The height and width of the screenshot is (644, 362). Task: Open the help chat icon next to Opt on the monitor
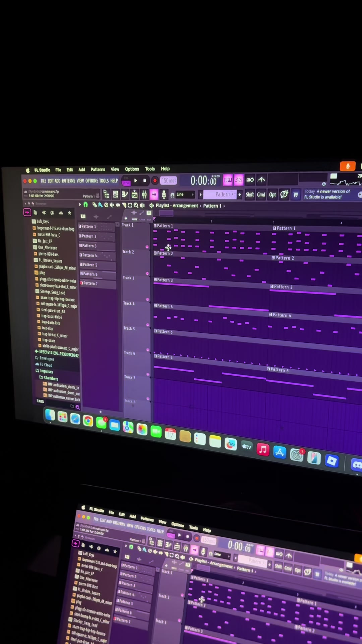coord(284,194)
